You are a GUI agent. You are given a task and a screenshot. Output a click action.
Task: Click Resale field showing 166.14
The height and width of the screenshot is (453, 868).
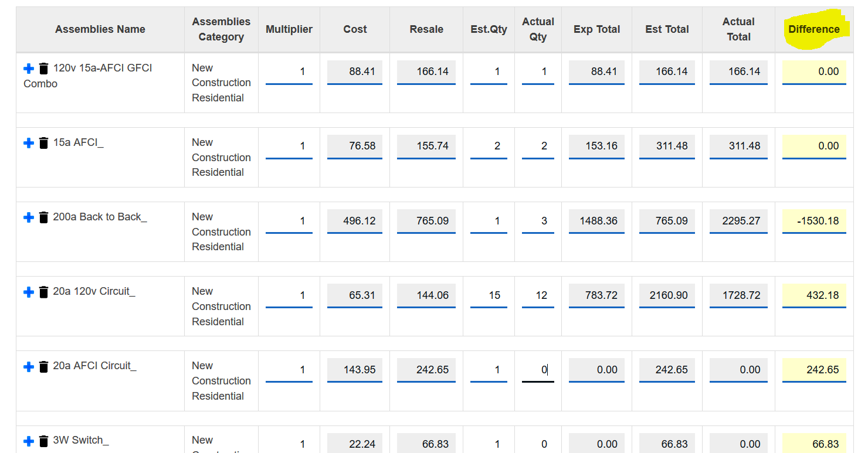tap(426, 72)
